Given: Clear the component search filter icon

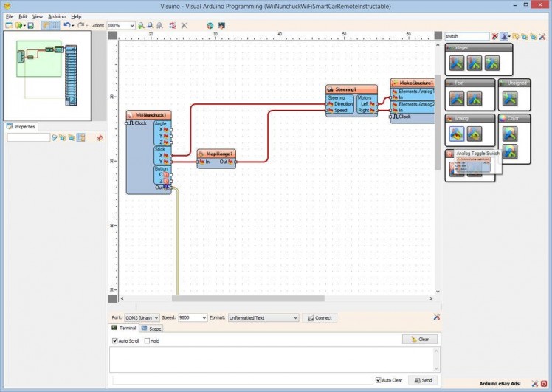Looking at the screenshot, I should (x=495, y=36).
